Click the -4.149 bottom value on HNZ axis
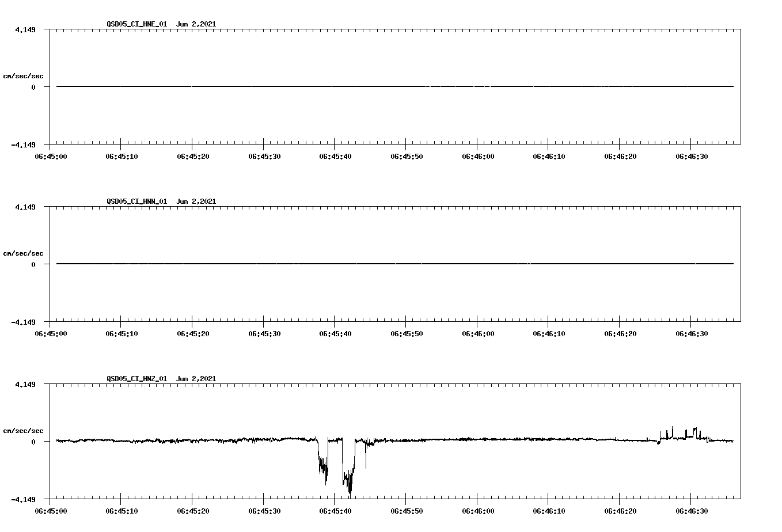Image resolution: width=782 pixels, height=532 pixels. 23,500
